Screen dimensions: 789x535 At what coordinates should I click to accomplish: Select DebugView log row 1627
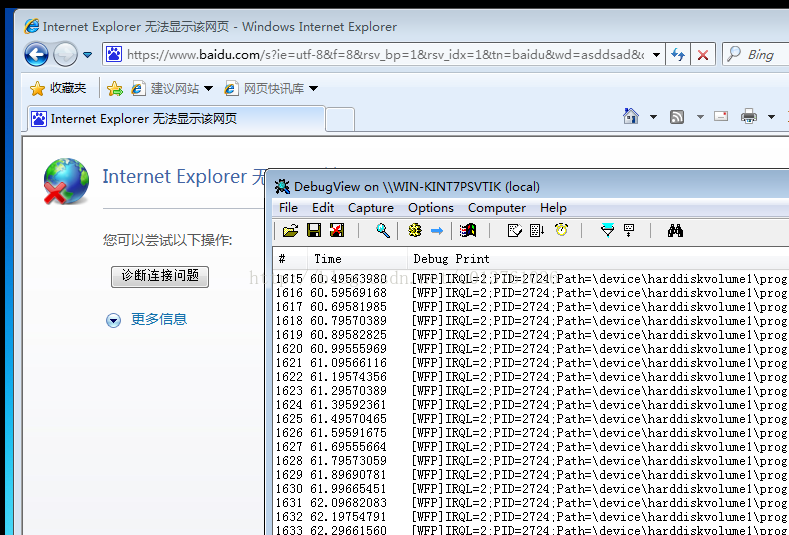[x=531, y=446]
